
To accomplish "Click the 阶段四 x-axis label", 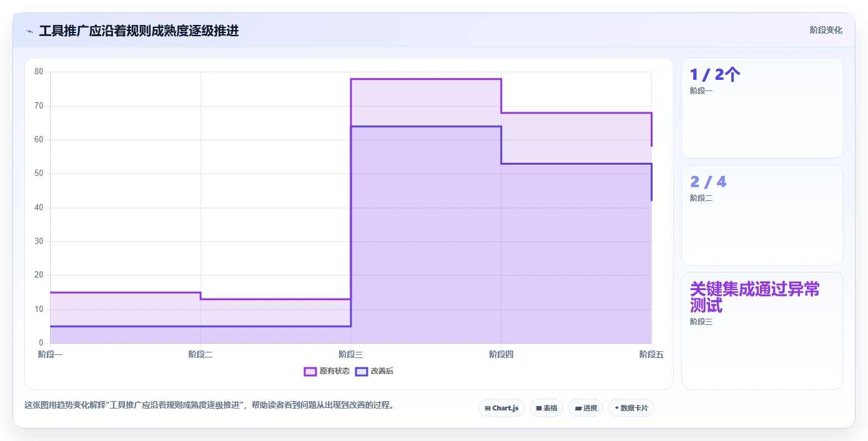I will [x=501, y=354].
